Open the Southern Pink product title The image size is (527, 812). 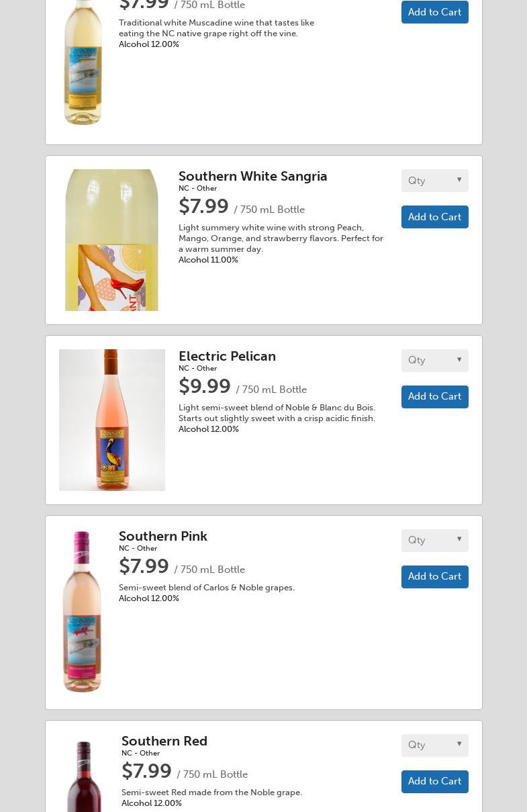163,536
